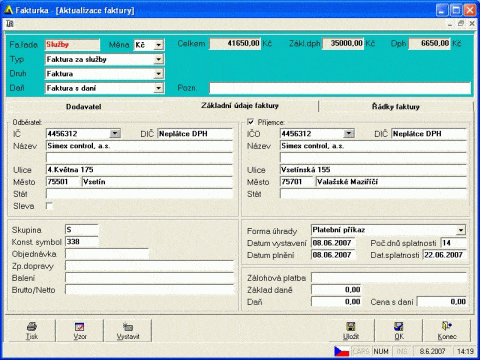Viewport: 480px width, 360px height.
Task: Click the time 14:19 in status bar
Action: pos(465,351)
